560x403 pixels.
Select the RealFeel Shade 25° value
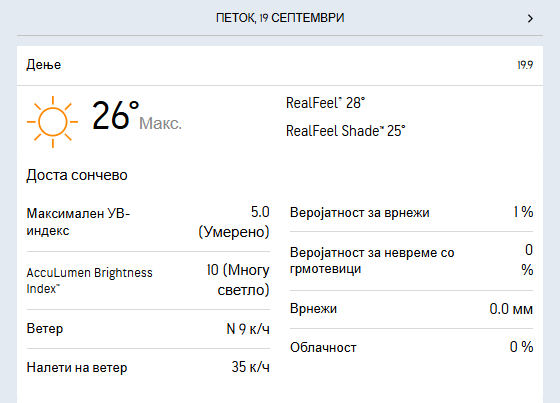click(346, 131)
